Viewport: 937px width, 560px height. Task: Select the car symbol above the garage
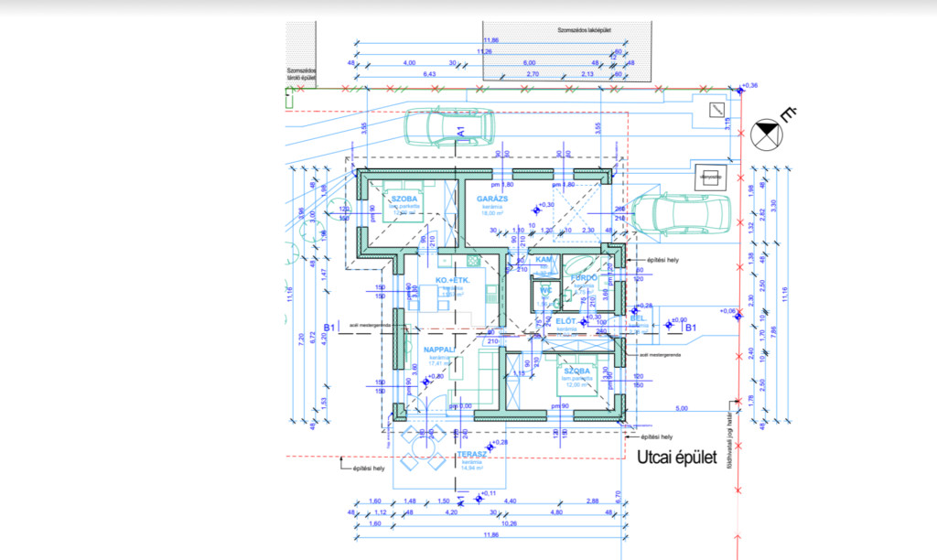pyautogui.click(x=449, y=129)
